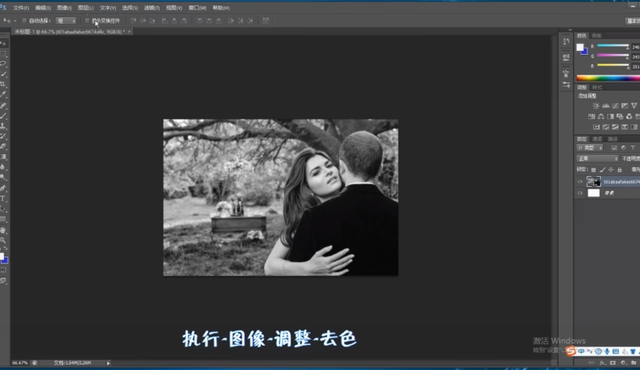The height and width of the screenshot is (370, 640).
Task: Toggle Quick Mask mode in the toolbox
Action: pyautogui.click(x=3, y=270)
